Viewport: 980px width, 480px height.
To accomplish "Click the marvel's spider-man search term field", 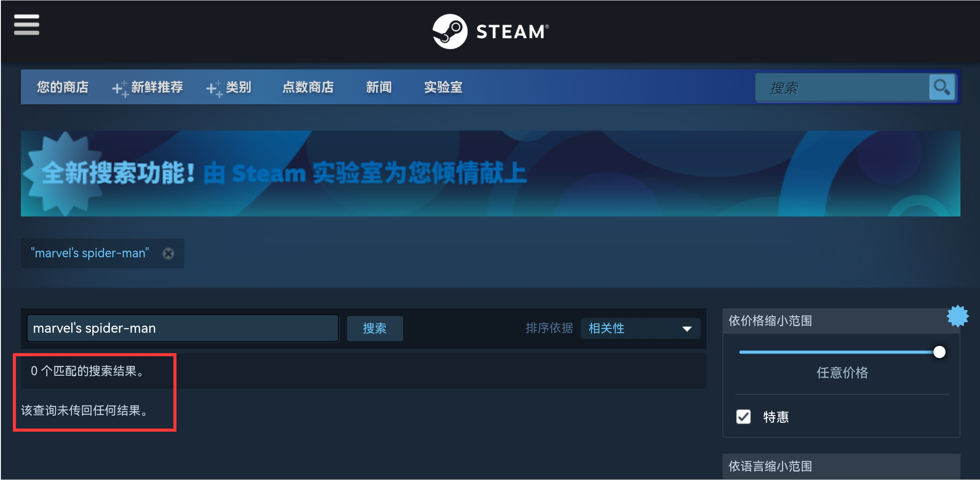I will click(183, 328).
